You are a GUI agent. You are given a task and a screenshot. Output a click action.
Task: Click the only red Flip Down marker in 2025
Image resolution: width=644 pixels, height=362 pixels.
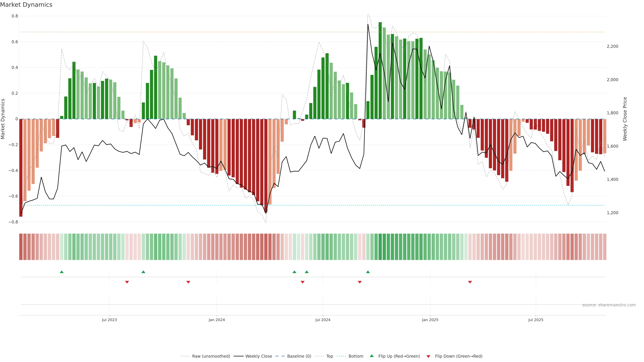[x=470, y=282]
